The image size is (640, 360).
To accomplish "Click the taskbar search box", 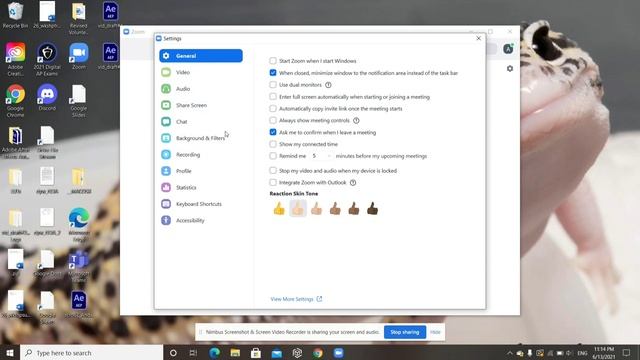I will point(91,353).
